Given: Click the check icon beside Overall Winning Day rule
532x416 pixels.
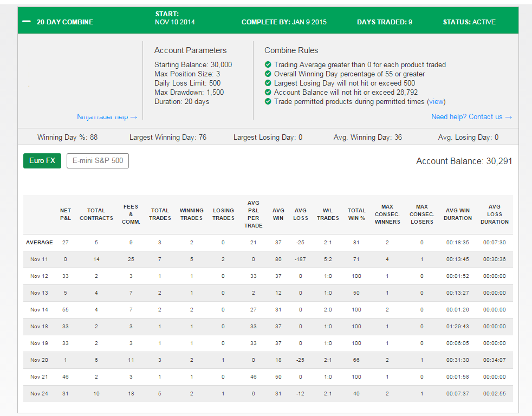Looking at the screenshot, I should tap(268, 74).
